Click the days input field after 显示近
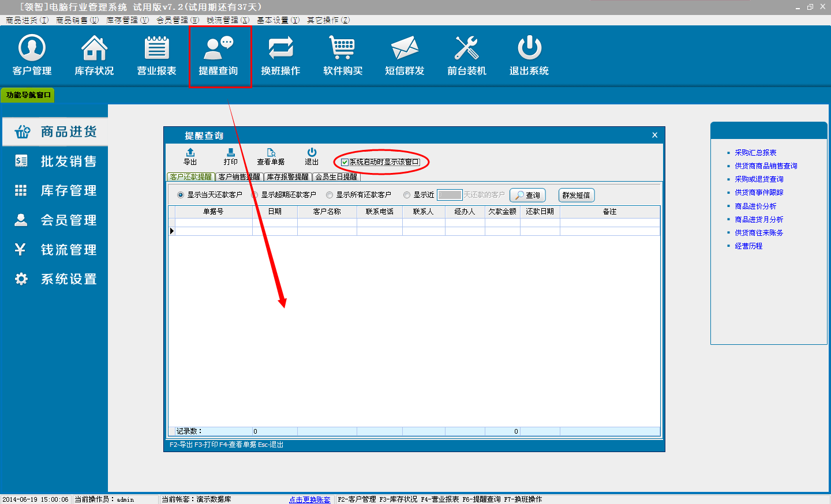Screen dimensions: 831x504 point(450,195)
